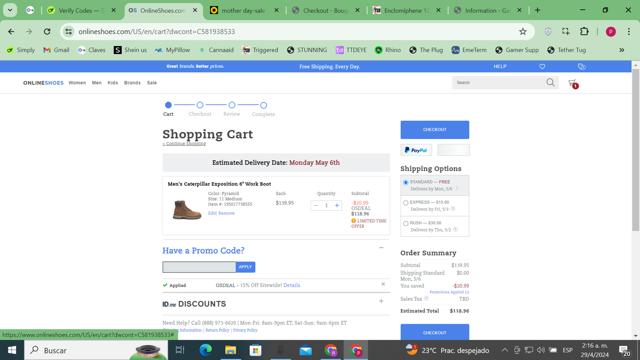640x360 pixels.
Task: Click the bottom CHECKOUT button
Action: 435,332
